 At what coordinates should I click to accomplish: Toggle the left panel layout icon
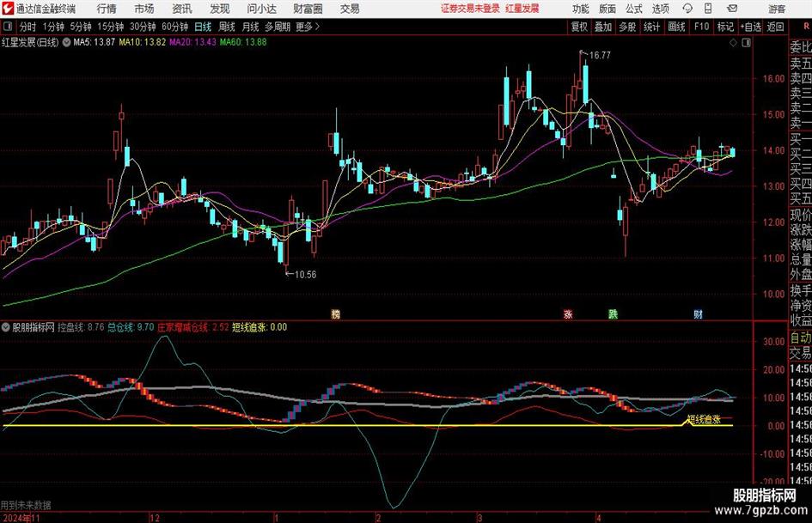tap(7, 27)
